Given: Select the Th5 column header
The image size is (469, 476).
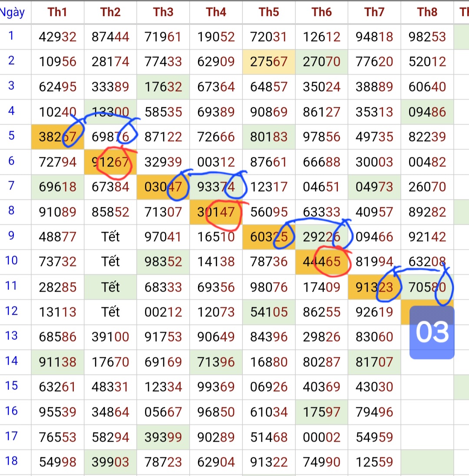Looking at the screenshot, I should tap(269, 12).
